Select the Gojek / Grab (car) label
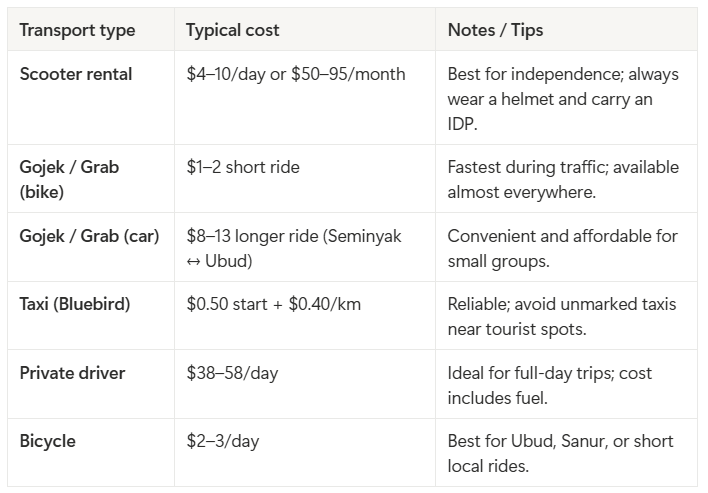Image resolution: width=708 pixels, height=493 pixels. [x=89, y=236]
